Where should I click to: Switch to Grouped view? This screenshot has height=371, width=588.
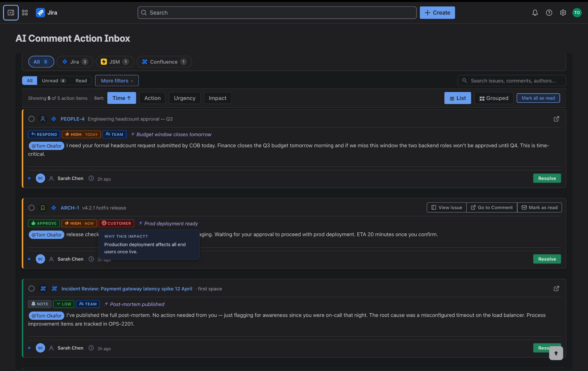(x=494, y=98)
